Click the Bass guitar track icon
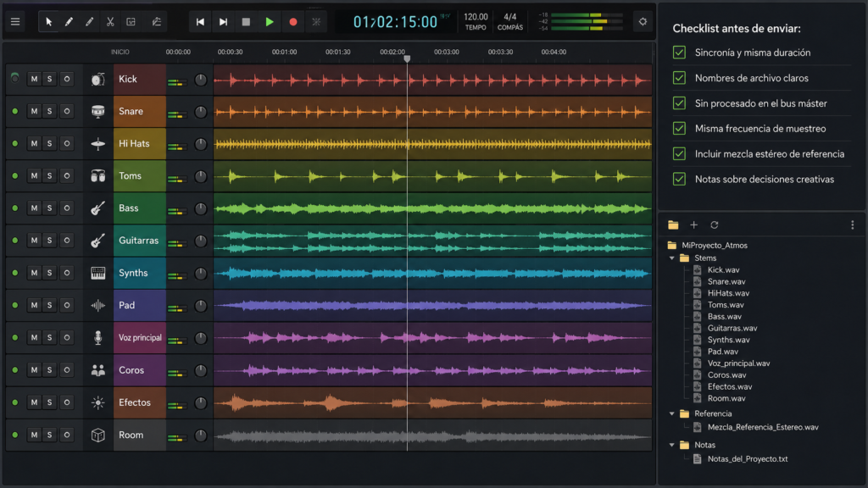The image size is (868, 488). (x=98, y=208)
